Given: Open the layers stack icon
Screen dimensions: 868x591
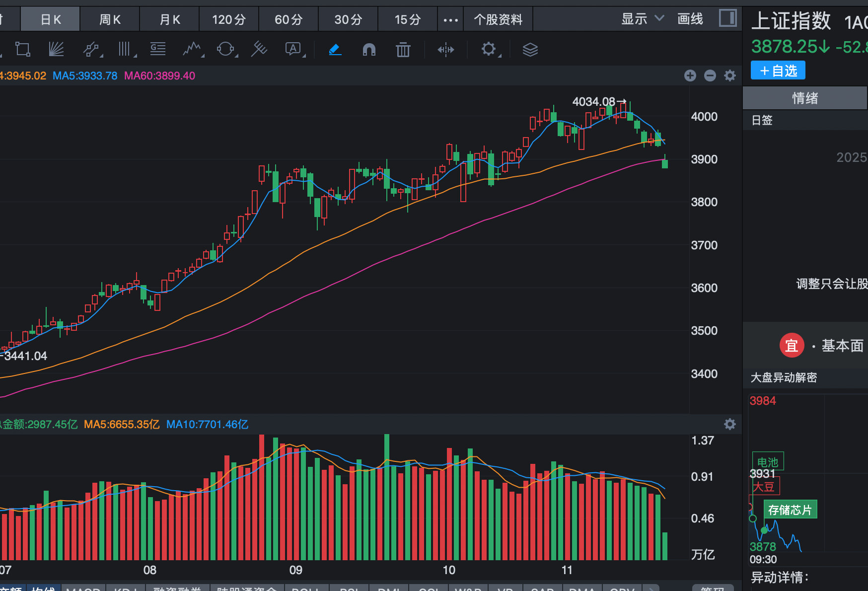Looking at the screenshot, I should pyautogui.click(x=530, y=49).
